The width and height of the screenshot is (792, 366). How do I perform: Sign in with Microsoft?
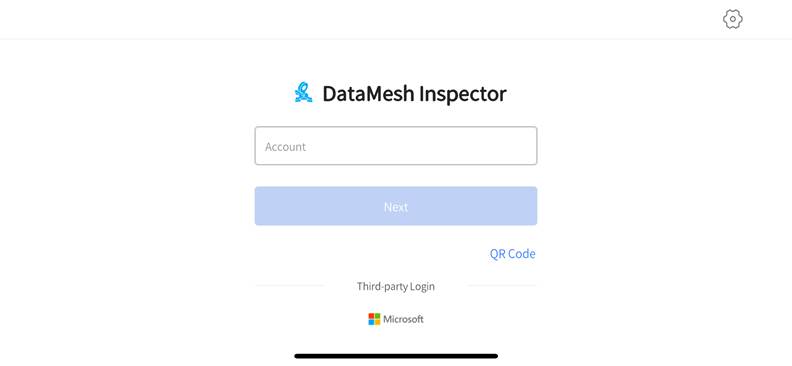tap(396, 319)
